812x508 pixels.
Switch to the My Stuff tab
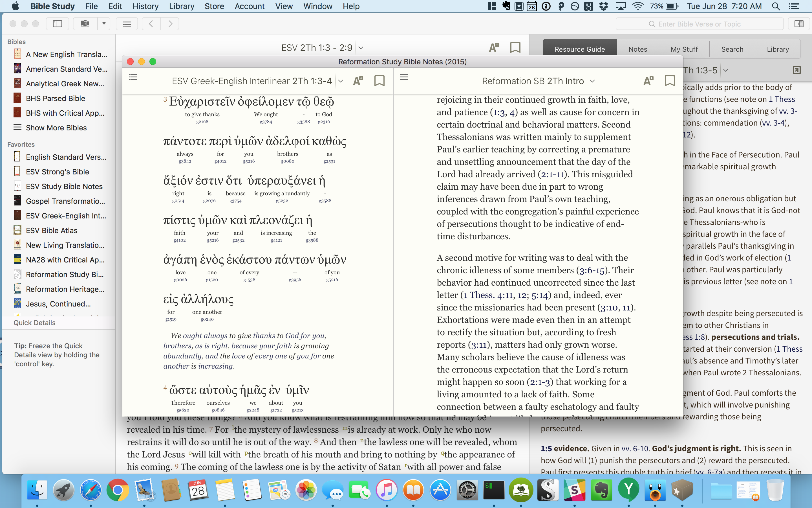tap(684, 49)
